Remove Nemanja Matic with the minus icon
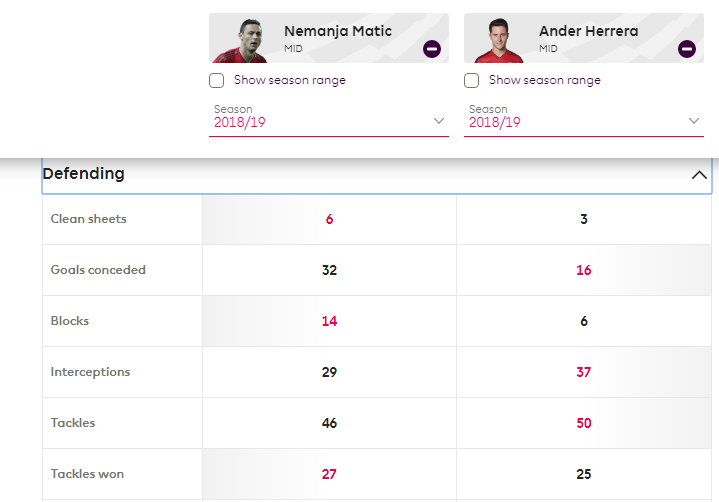This screenshot has width=719, height=502. (x=432, y=48)
